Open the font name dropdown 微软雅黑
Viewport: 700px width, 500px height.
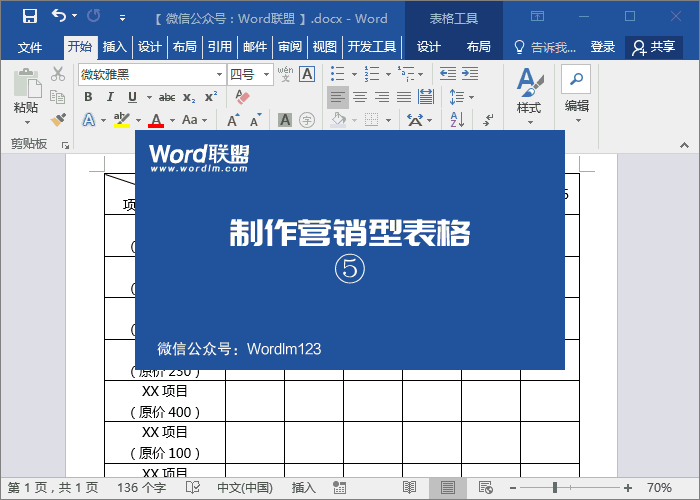[x=219, y=75]
